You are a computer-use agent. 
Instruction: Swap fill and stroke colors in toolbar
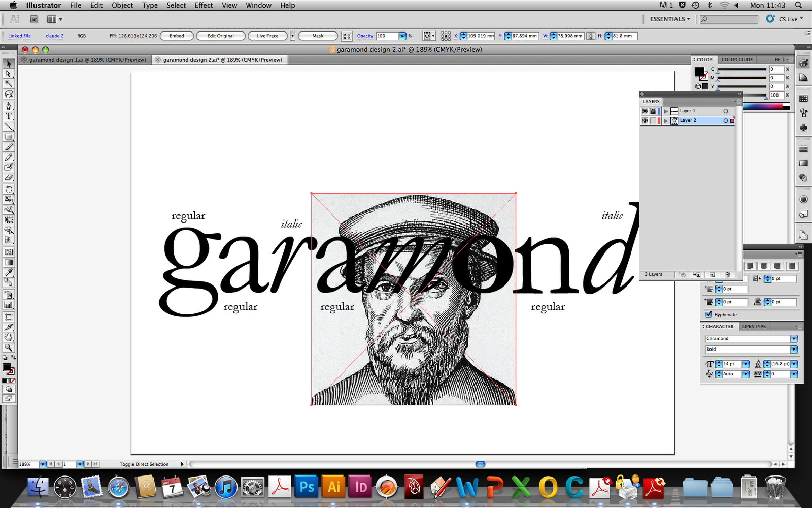(13, 358)
